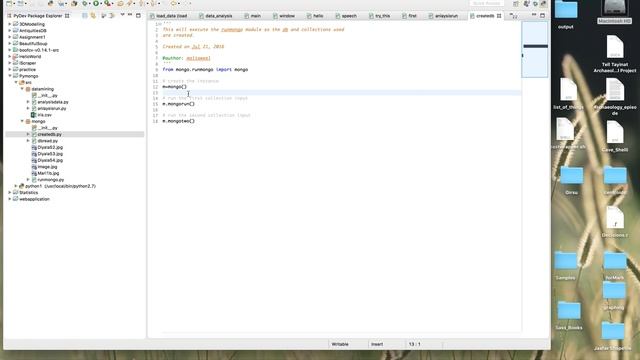Click Collapse All in Package Explorer
Image resolution: width=640 pixels, height=360 pixels.
pyautogui.click(x=85, y=16)
